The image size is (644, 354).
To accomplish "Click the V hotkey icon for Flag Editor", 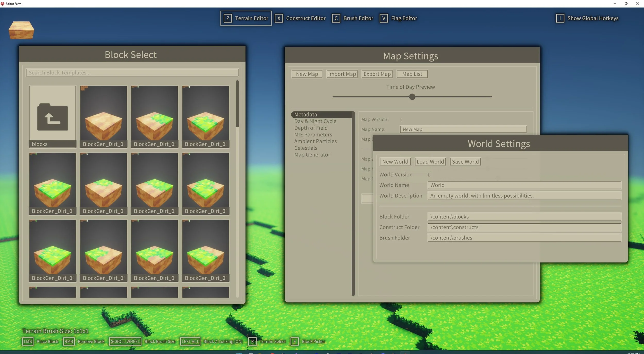I will coord(383,18).
